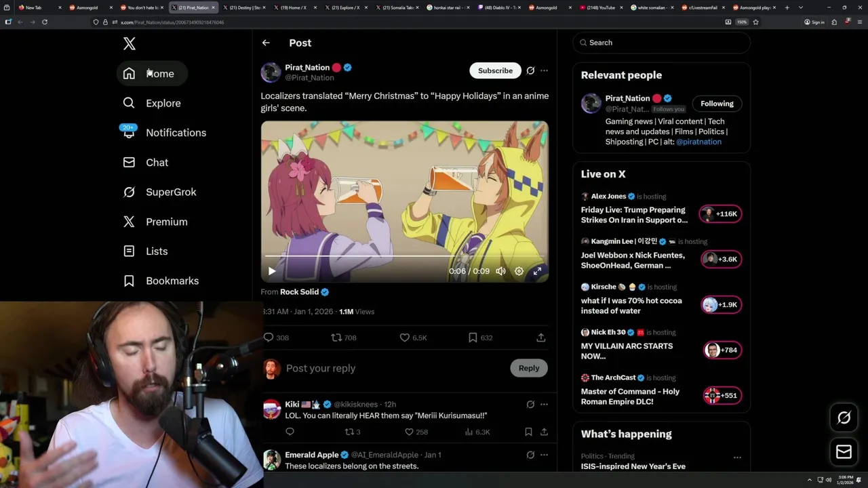This screenshot has width=868, height=488.
Task: Open the Firefox application menu
Action: pos(860,22)
